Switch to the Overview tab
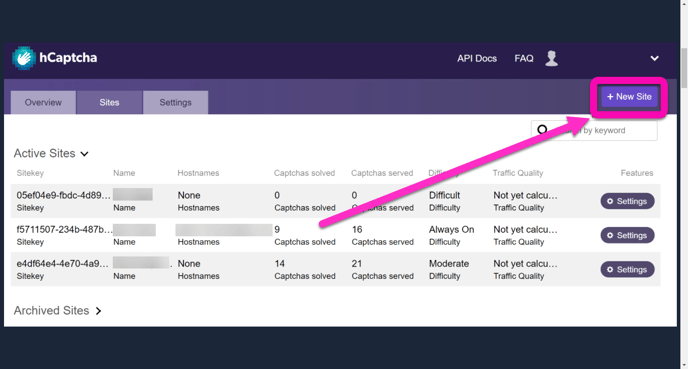 43,102
